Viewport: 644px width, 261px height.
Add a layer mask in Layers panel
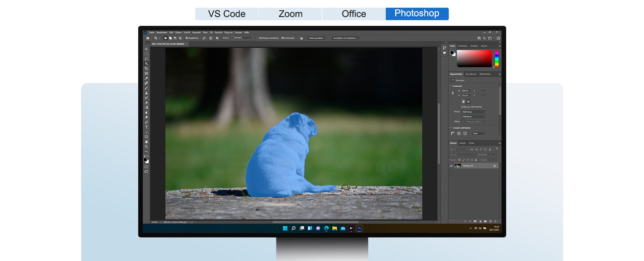(475, 221)
